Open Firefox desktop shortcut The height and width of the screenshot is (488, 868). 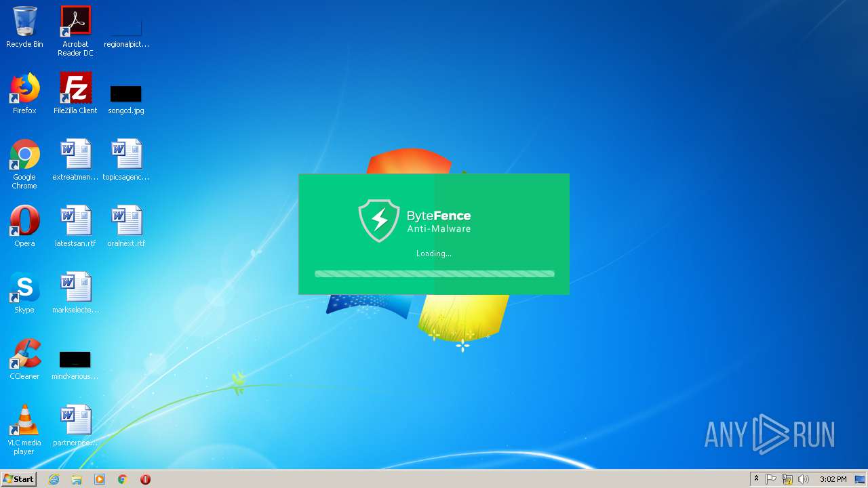24,94
